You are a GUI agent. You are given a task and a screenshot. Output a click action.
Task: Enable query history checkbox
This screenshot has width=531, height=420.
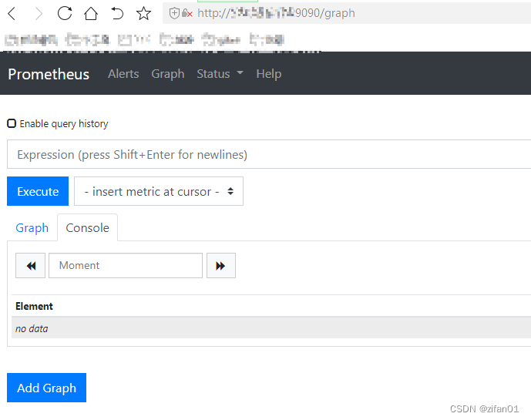(12, 123)
